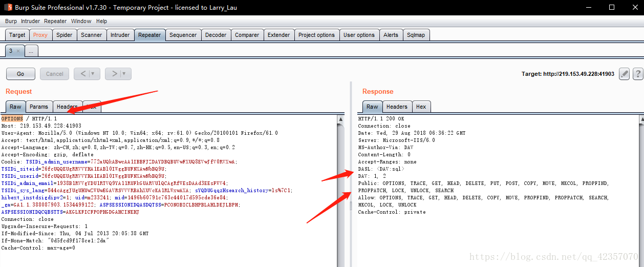Click the If-Modified-Since header line
Viewport: 644px width, 267px height.
point(75,233)
